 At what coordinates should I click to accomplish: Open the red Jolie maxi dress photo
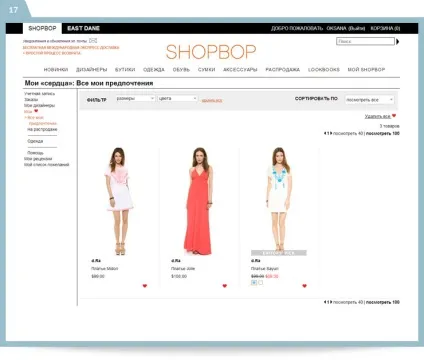pos(199,201)
